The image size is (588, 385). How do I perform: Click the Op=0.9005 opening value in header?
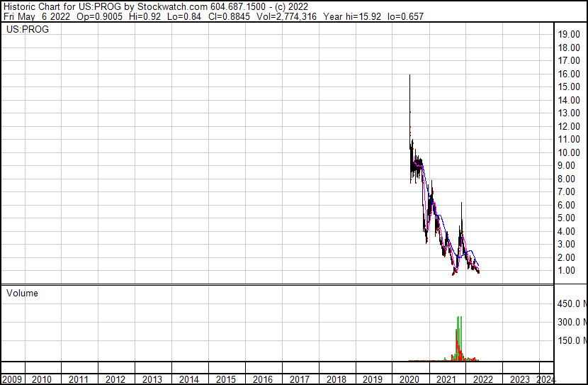point(99,16)
